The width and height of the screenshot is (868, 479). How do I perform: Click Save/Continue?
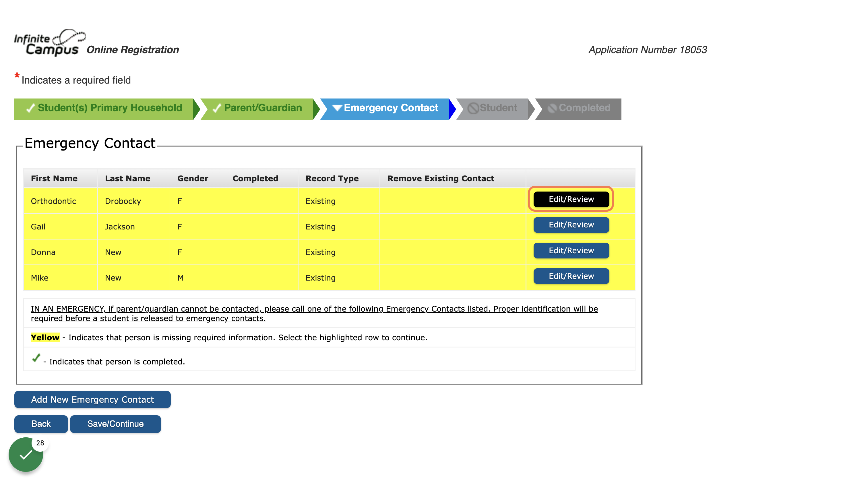pyautogui.click(x=115, y=424)
